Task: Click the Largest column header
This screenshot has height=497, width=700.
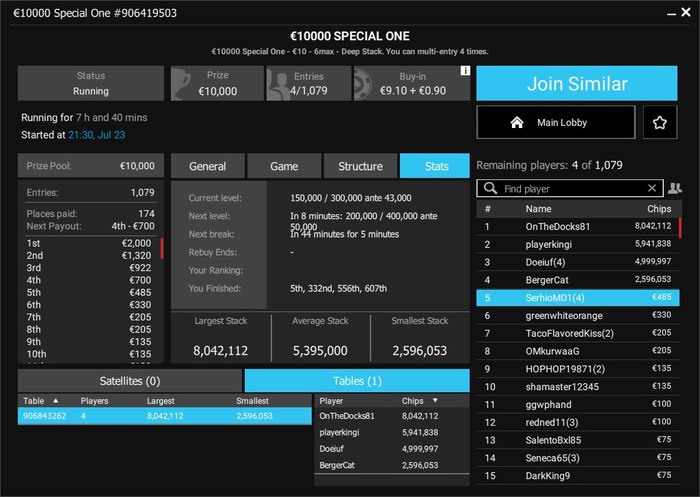Action: 160,401
